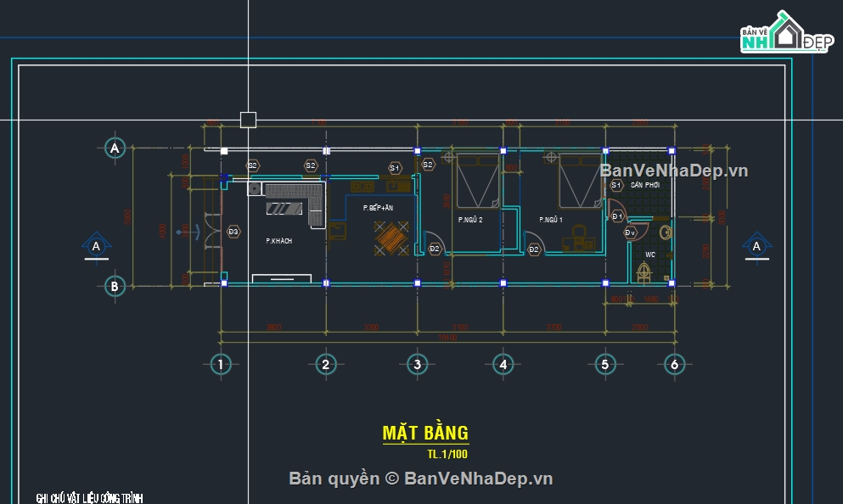Viewport: 843px width, 504px height.
Task: Pick the bed block in P.NGỦ 2
Action: click(x=477, y=181)
